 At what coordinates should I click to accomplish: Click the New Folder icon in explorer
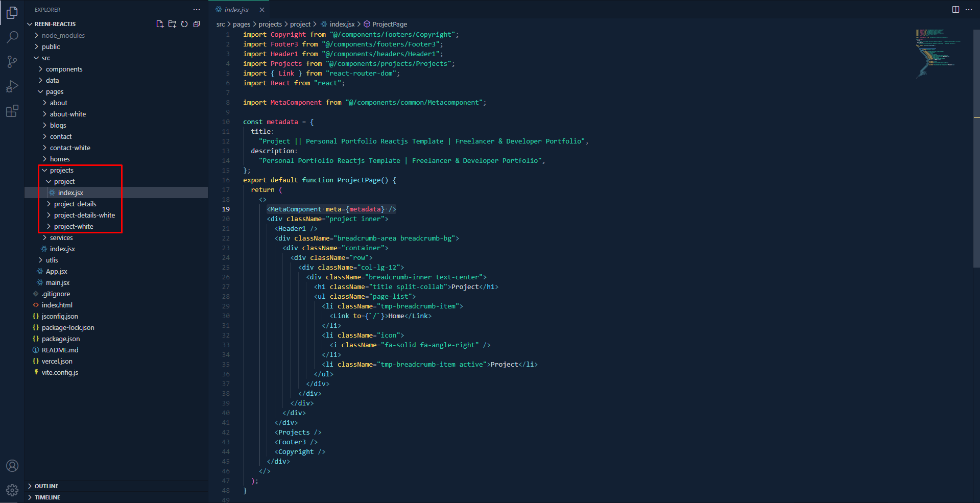172,24
